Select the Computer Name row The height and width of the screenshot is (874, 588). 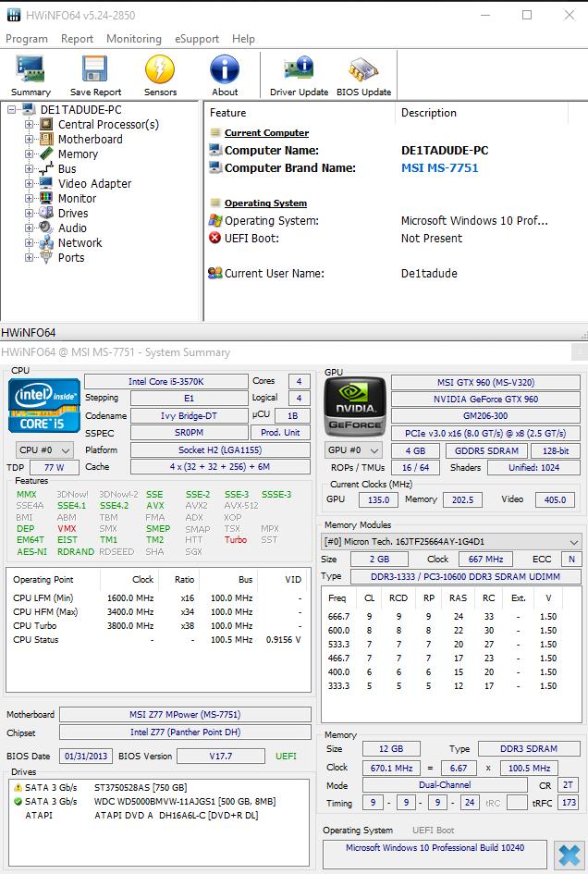coord(396,151)
